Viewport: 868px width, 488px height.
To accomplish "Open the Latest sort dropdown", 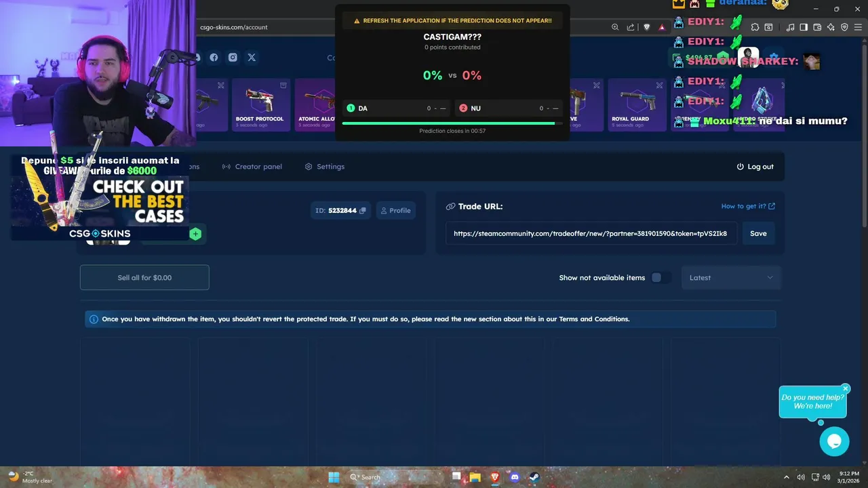I will pos(731,278).
